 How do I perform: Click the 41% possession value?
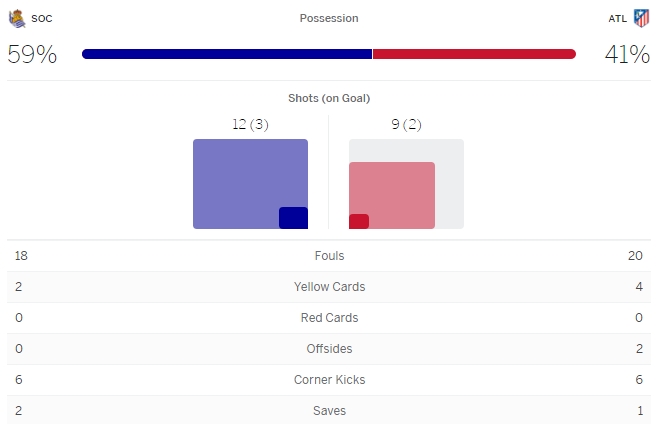(x=627, y=55)
